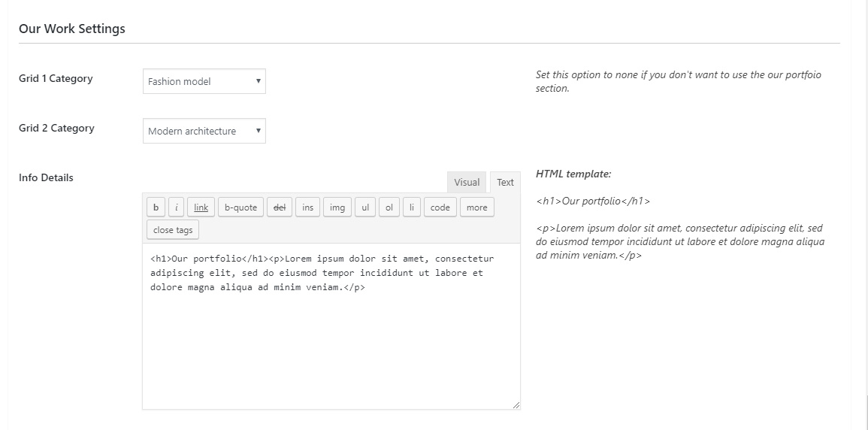Insert a read-more tag with more button
Viewport: 868px width, 430px height.
point(476,207)
